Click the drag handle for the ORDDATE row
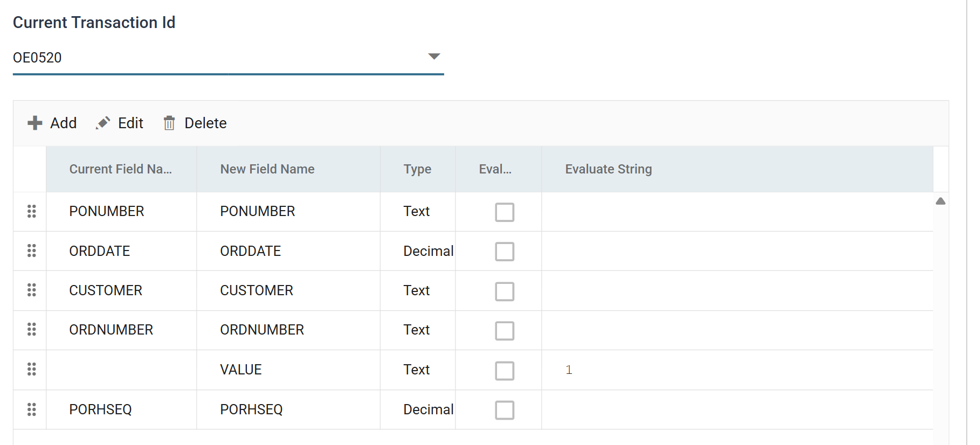Viewport: 980px width, 445px height. point(32,251)
